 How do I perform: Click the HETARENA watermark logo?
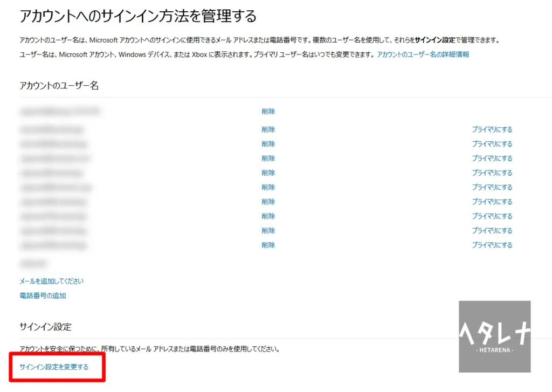(494, 336)
